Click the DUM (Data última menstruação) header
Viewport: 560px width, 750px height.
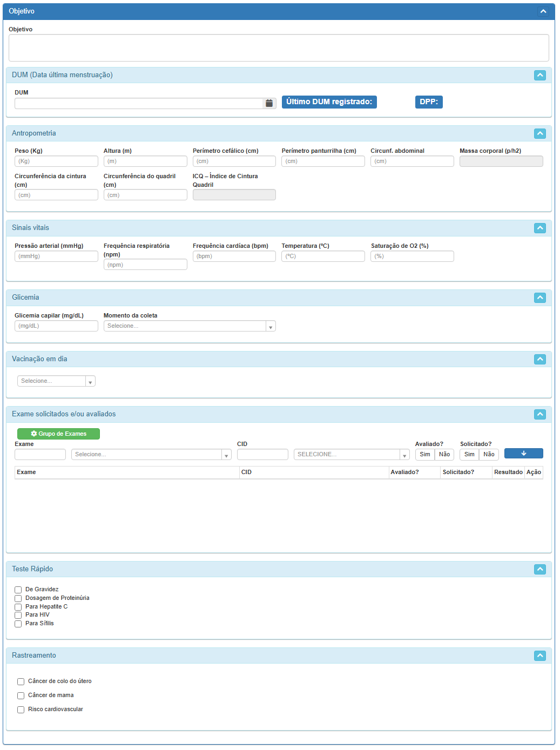[62, 75]
